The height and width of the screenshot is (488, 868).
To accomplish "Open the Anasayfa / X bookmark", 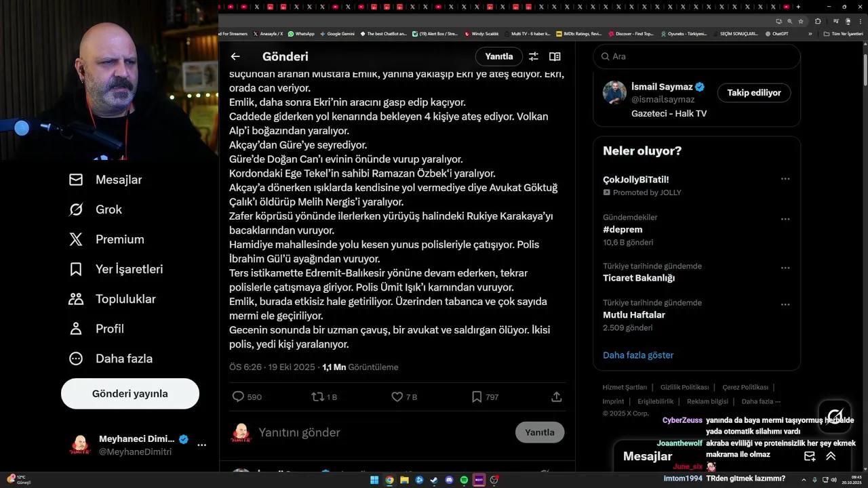I will (x=268, y=33).
